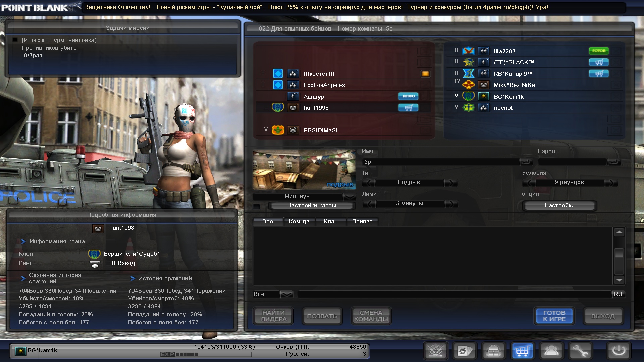Viewport: 644px width, 362px height.
Task: Click the green ГОТОВ badge next to ilia2203
Action: (x=599, y=51)
